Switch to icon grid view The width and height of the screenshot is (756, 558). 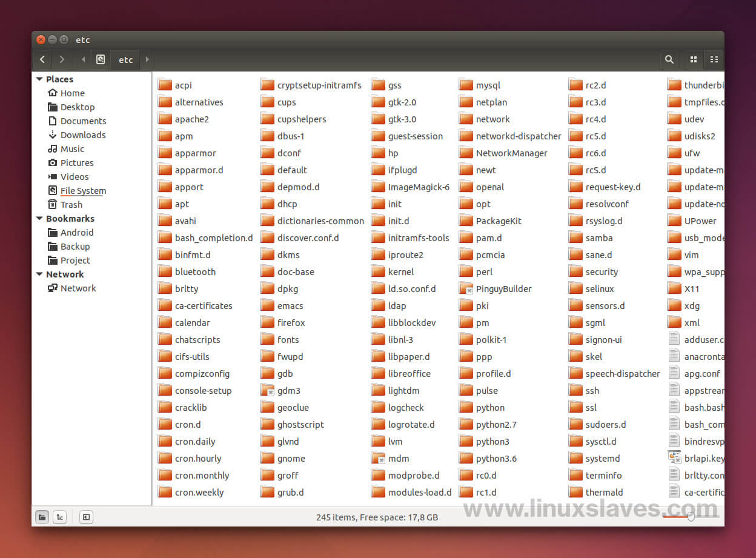694,59
